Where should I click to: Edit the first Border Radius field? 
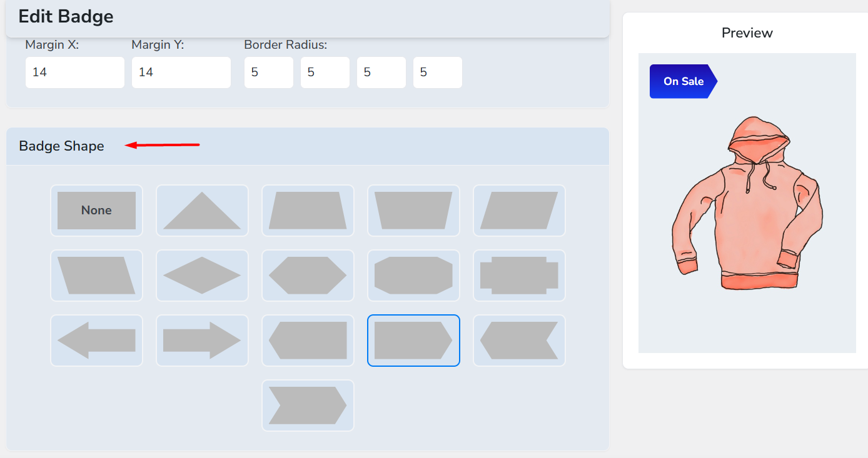[269, 72]
